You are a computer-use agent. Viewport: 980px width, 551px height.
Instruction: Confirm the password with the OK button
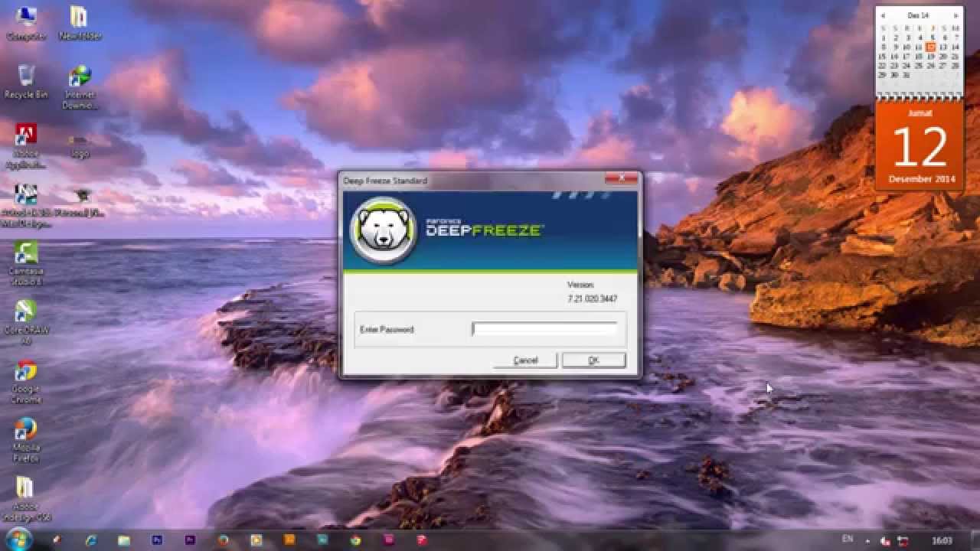593,360
